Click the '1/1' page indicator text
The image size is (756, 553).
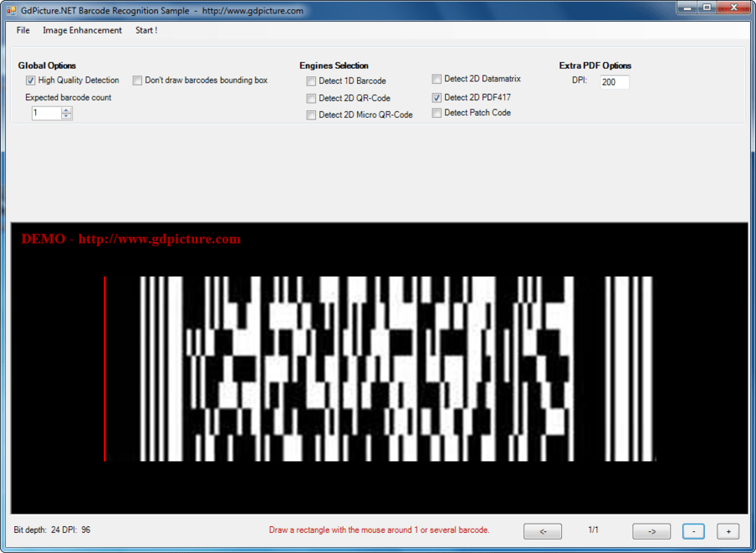593,529
